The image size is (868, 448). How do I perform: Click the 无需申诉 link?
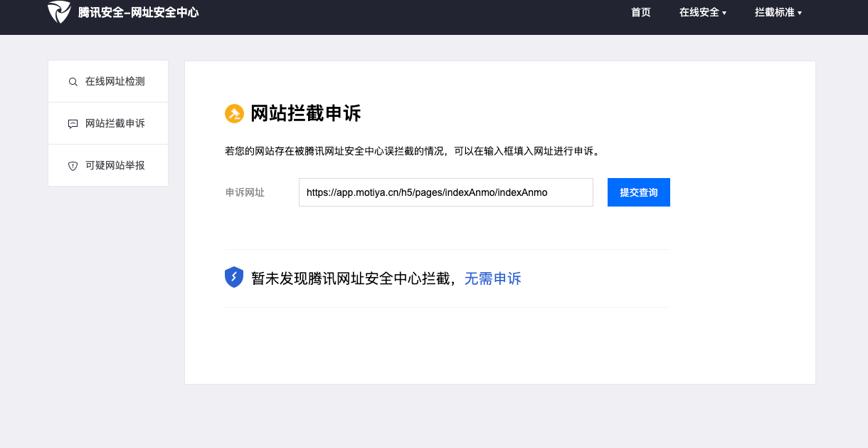(x=493, y=278)
